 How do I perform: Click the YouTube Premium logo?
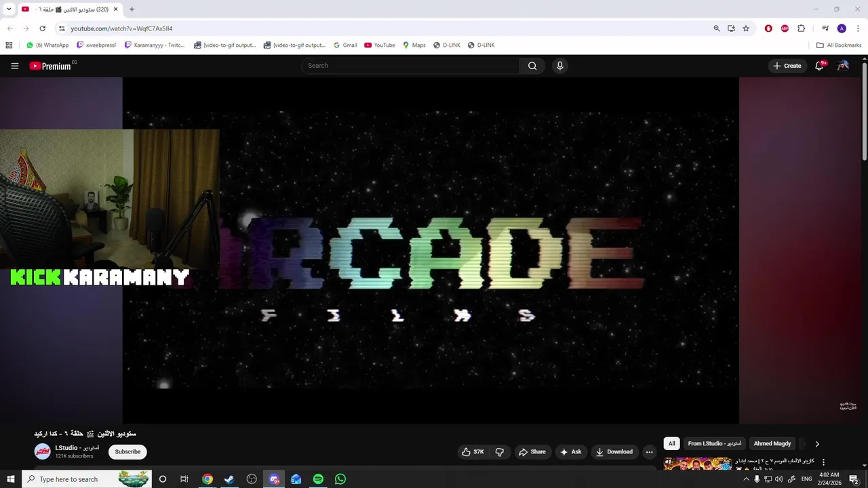pyautogui.click(x=50, y=66)
